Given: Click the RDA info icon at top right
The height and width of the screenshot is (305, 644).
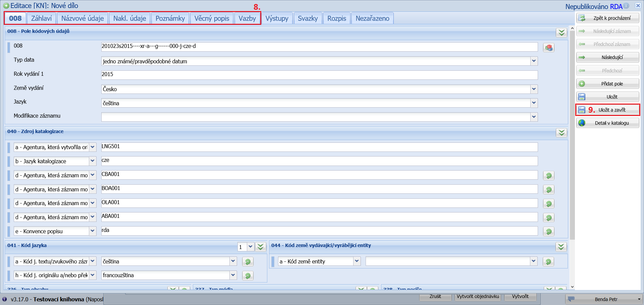Looking at the screenshot, I should (626, 6).
